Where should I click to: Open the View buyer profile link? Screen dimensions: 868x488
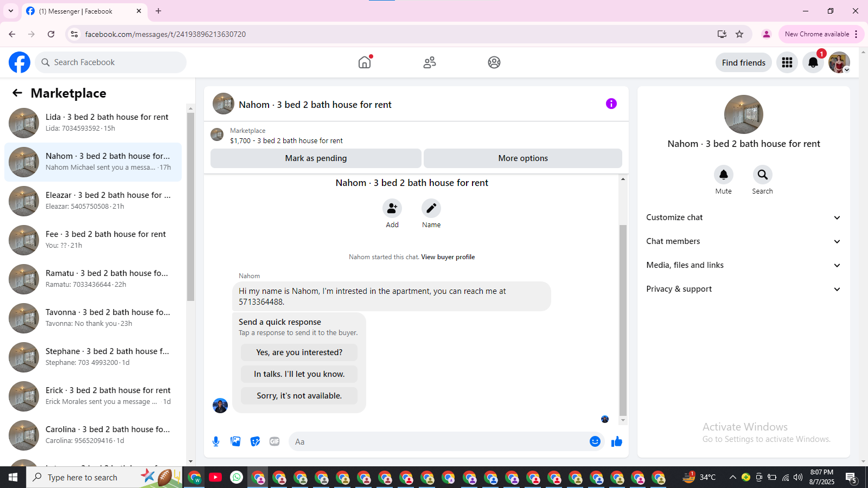(448, 257)
